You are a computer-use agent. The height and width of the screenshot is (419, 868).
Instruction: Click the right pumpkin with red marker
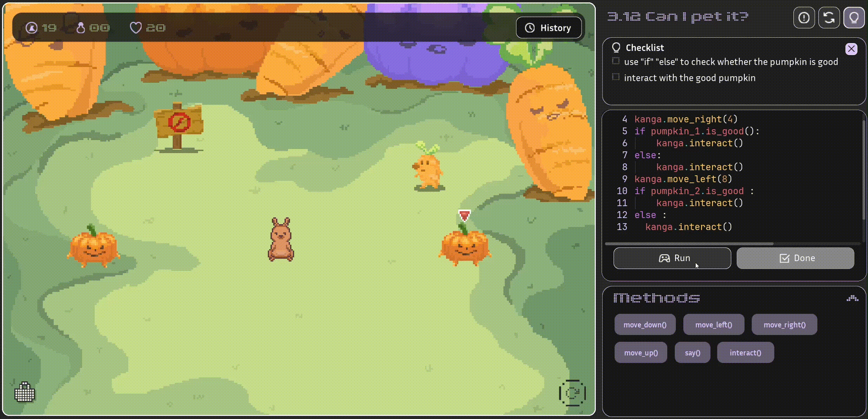(465, 244)
